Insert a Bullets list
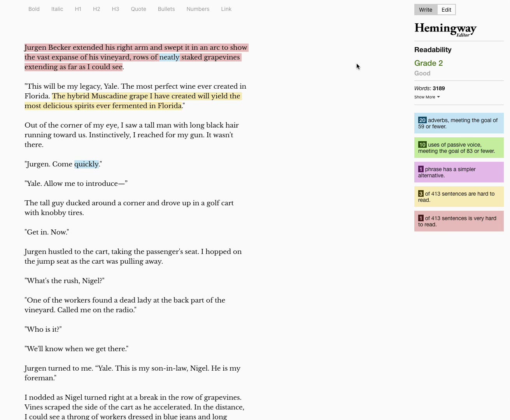Image resolution: width=510 pixels, height=420 pixels. (166, 9)
